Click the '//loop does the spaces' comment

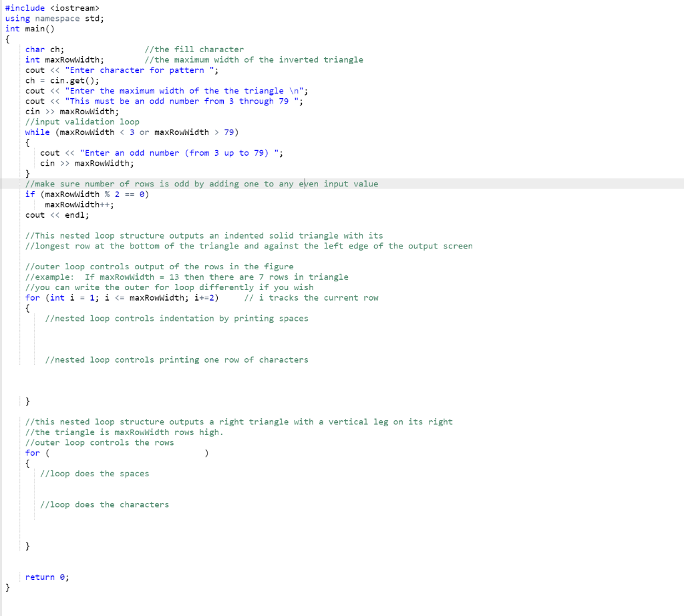coord(95,474)
